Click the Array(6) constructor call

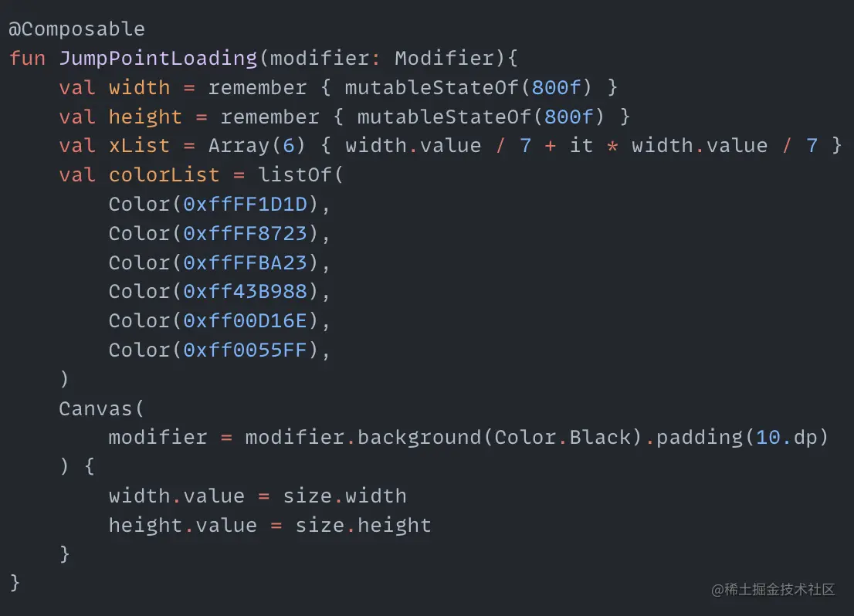[x=256, y=146]
